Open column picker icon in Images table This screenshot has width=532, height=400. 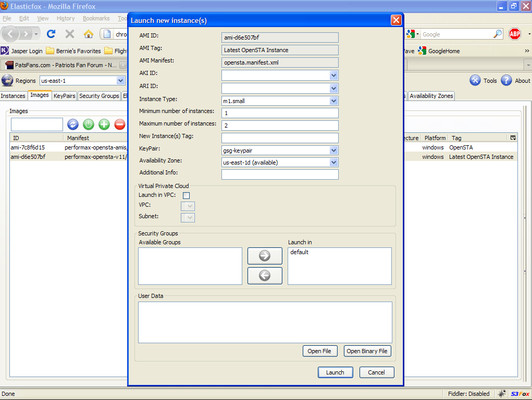tap(513, 137)
